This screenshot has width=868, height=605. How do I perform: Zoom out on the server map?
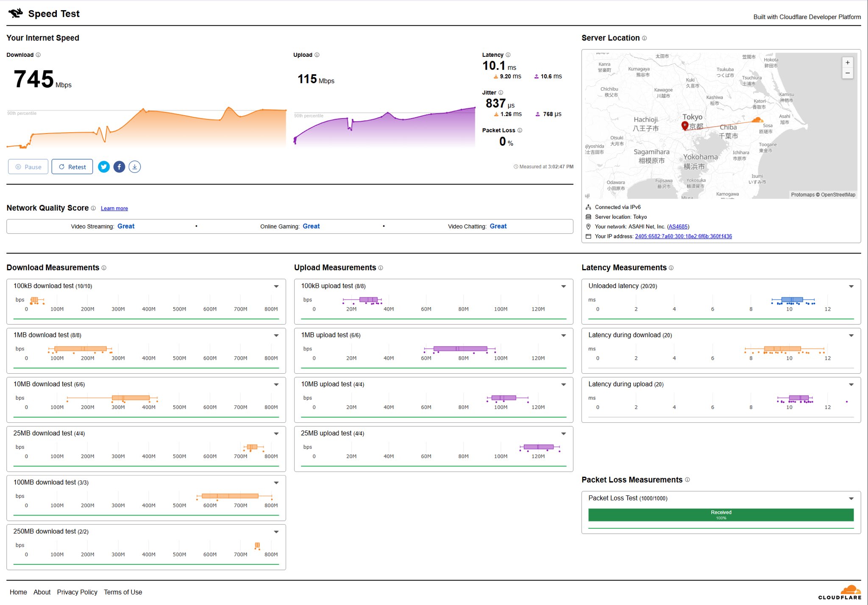[848, 73]
